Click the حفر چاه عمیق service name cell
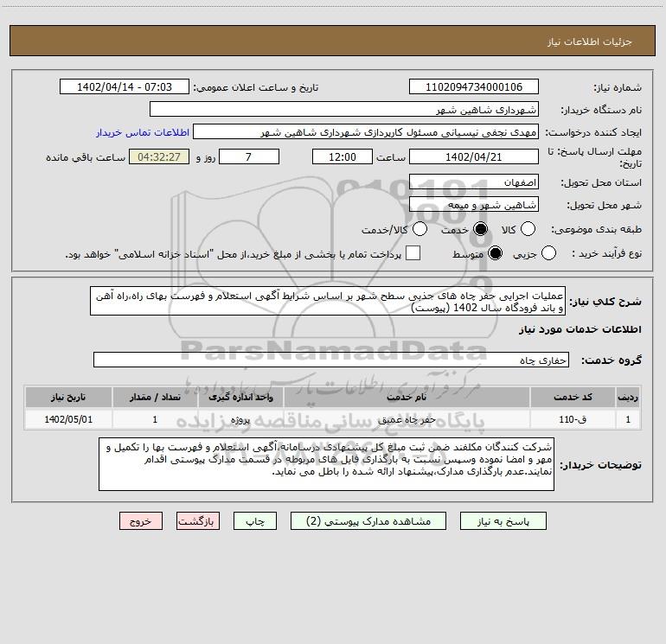This screenshot has height=644, width=666. tap(407, 420)
